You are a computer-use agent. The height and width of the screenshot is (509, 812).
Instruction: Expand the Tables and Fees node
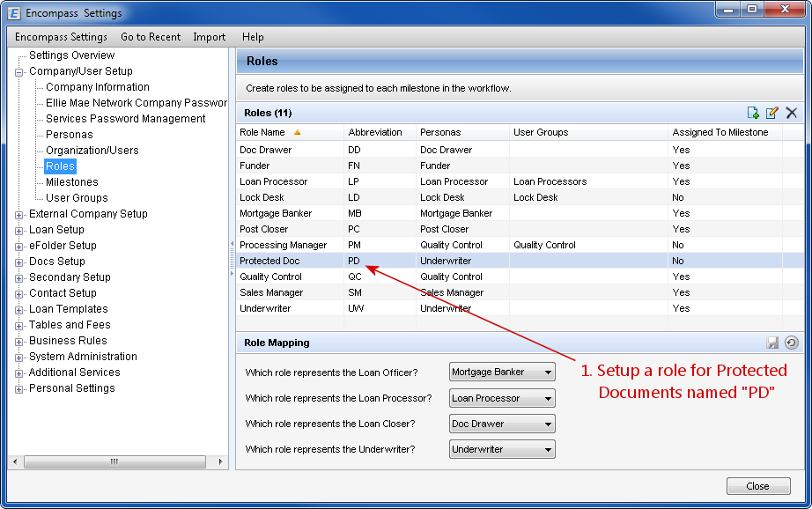coord(19,326)
